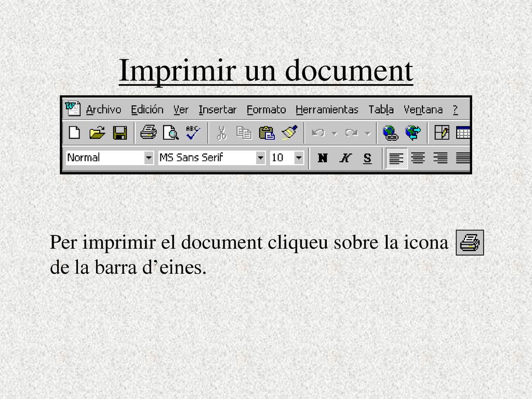Center the text alignment
This screenshot has width=532, height=399.
418,158
